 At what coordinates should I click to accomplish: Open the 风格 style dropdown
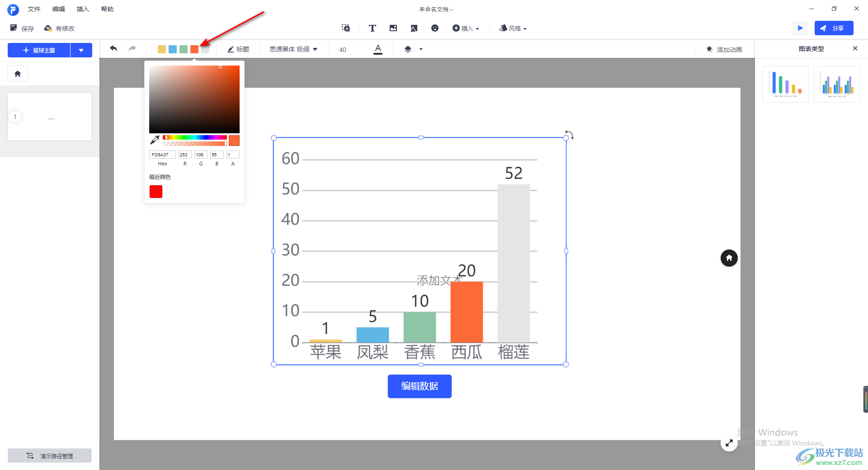point(513,28)
